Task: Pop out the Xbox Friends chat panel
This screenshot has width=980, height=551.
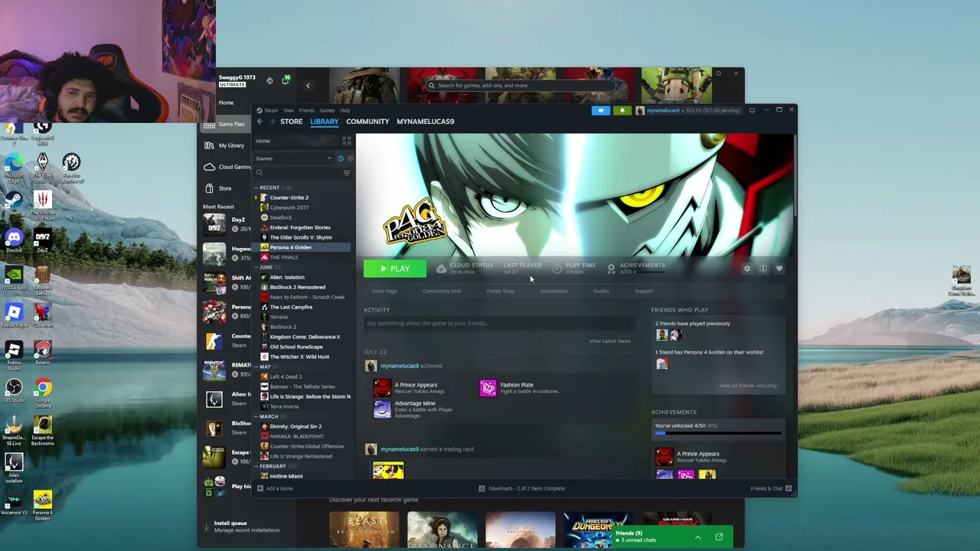Action: 719,537
